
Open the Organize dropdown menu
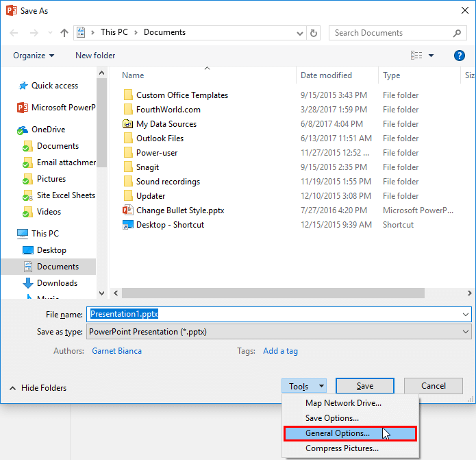[33, 56]
